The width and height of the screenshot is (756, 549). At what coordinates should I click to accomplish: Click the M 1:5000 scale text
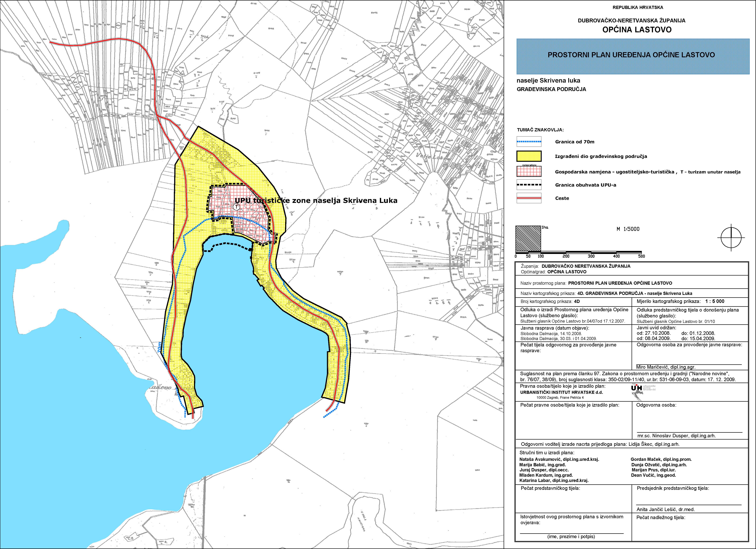click(628, 229)
